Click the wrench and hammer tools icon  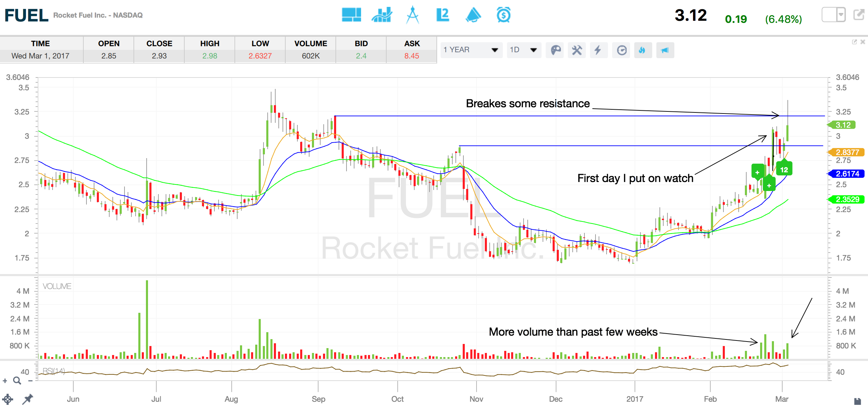577,50
